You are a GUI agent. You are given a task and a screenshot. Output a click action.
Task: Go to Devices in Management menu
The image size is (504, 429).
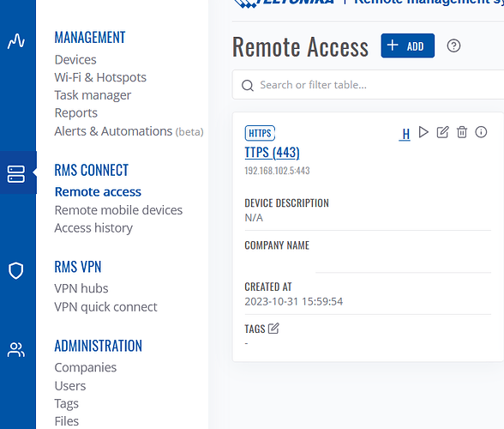tap(75, 59)
